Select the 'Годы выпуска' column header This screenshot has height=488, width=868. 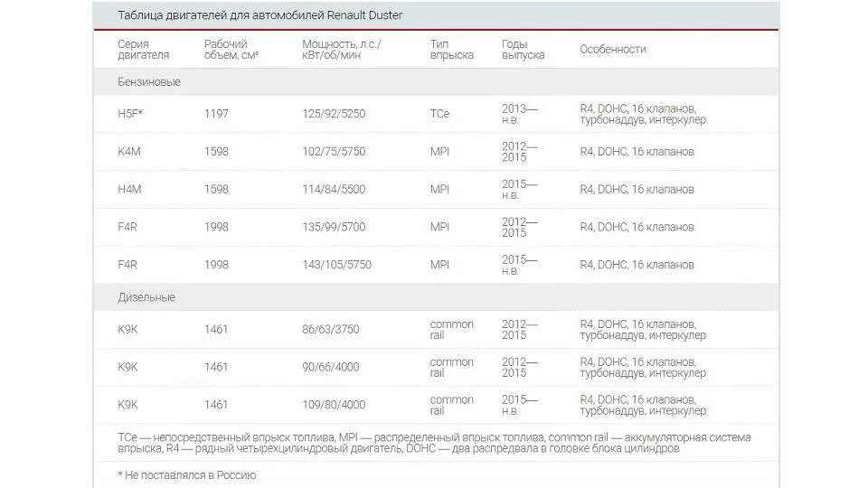(x=524, y=49)
